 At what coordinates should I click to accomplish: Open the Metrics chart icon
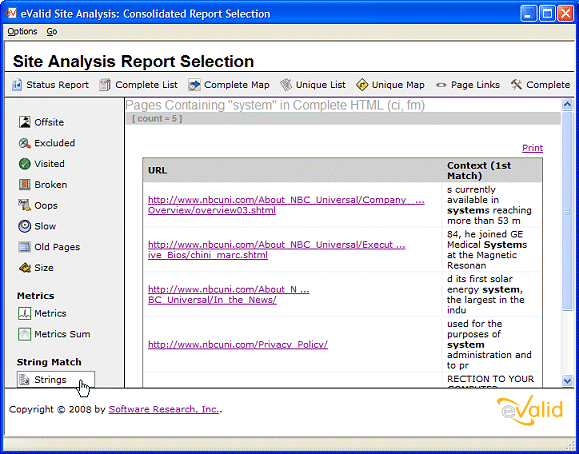tap(25, 313)
